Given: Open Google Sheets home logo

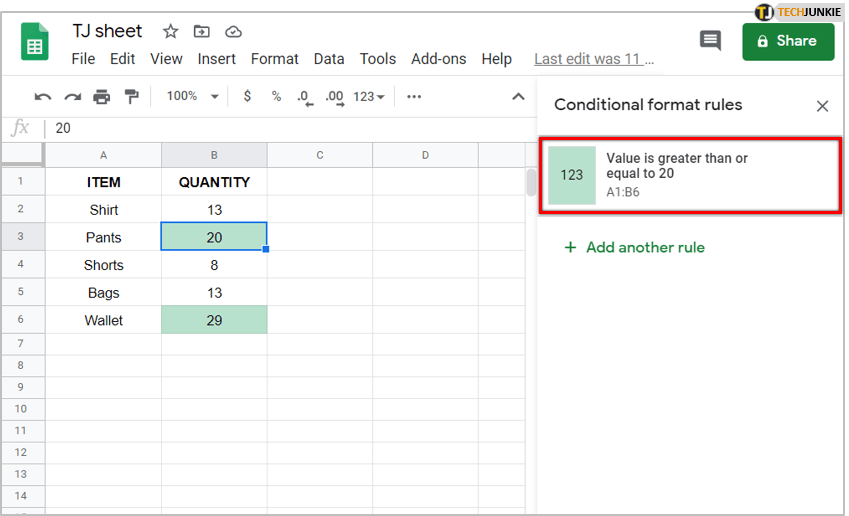Looking at the screenshot, I should [x=36, y=45].
